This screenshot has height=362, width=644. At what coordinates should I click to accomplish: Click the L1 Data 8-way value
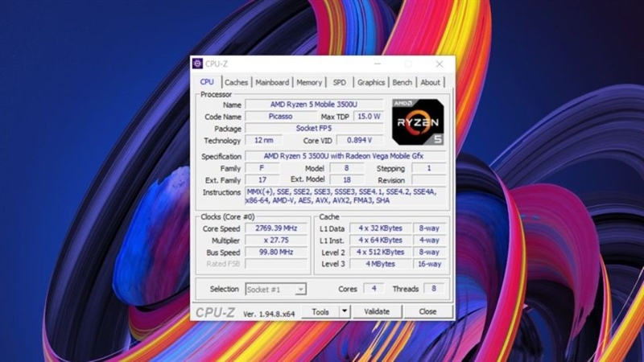(429, 228)
